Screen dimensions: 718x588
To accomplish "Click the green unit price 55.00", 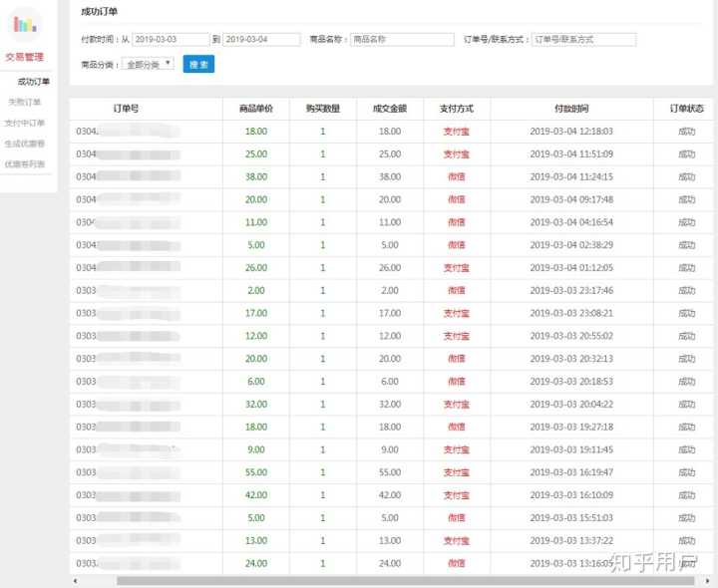I will tap(256, 472).
